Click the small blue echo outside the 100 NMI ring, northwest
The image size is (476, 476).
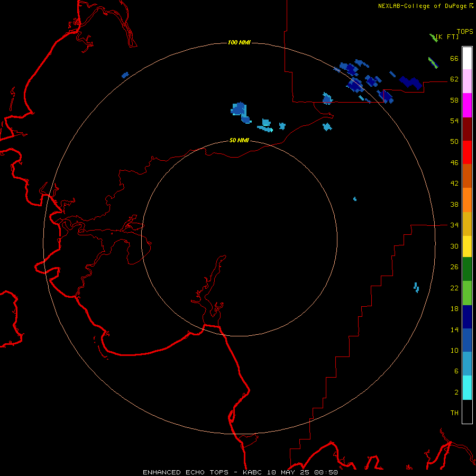(125, 75)
